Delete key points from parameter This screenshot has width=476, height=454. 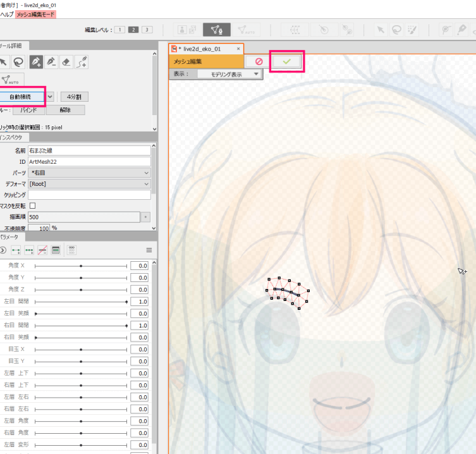click(x=42, y=250)
